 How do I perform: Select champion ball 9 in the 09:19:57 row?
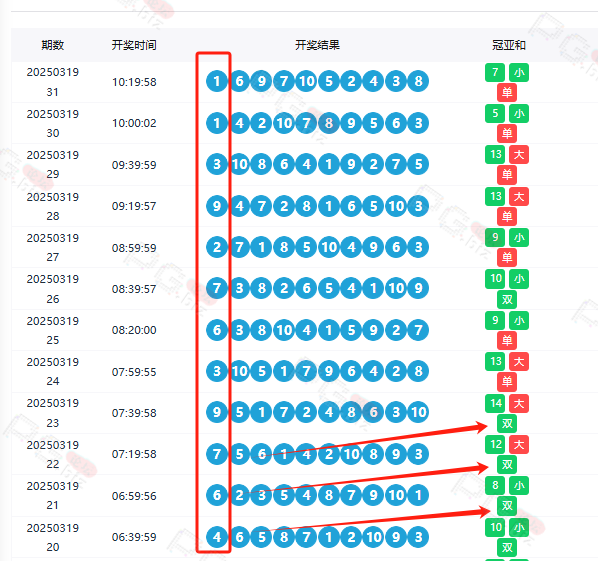point(217,206)
